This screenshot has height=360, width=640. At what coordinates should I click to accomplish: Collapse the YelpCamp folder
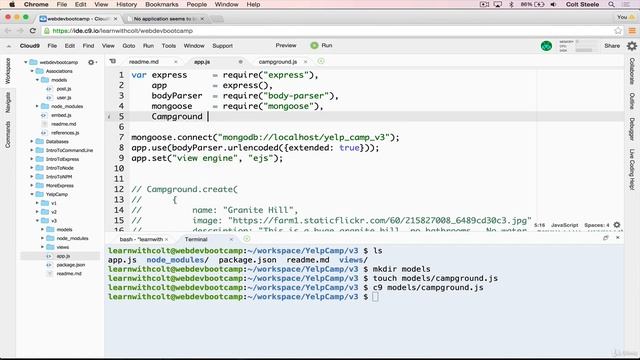[x=32, y=194]
